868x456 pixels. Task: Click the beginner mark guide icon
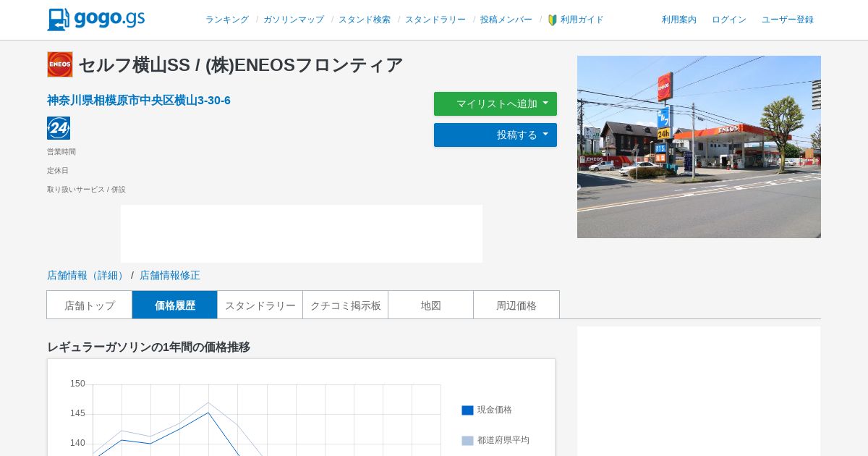[x=553, y=20]
